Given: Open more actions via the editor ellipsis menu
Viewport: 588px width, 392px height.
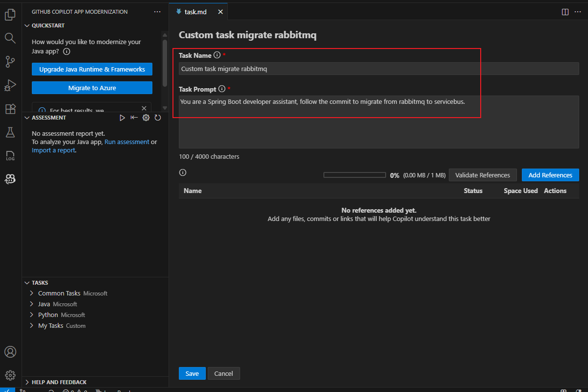Looking at the screenshot, I should coord(577,11).
